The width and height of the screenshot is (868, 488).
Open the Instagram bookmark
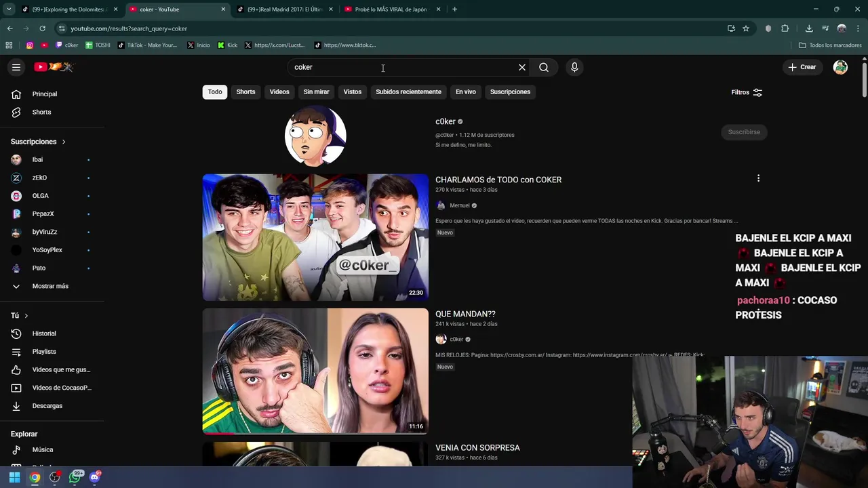pyautogui.click(x=30, y=45)
